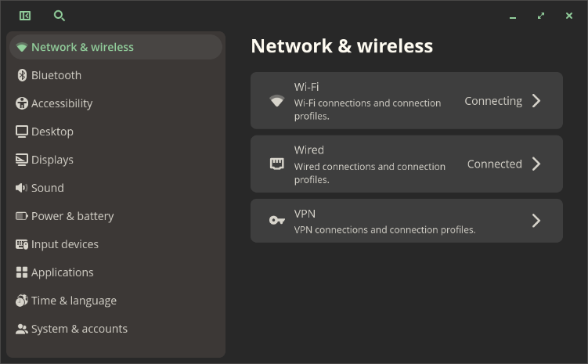Select Applications in the sidebar

(62, 272)
